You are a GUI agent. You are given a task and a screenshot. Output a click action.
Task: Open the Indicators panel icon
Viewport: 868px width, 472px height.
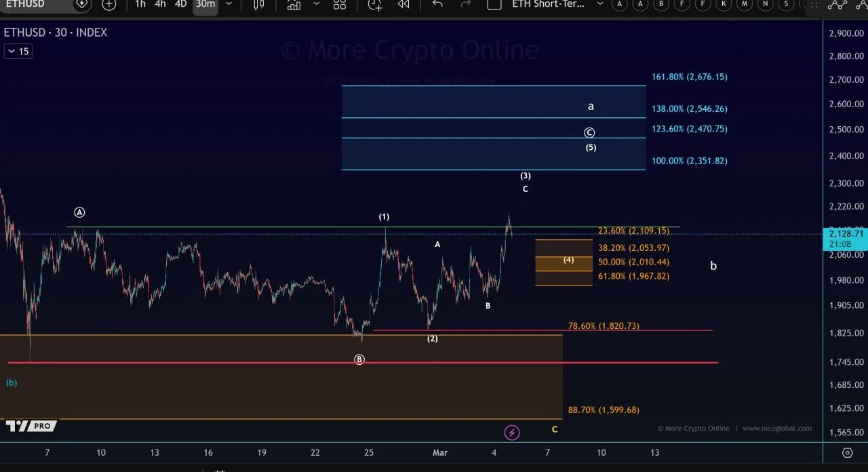tap(294, 5)
